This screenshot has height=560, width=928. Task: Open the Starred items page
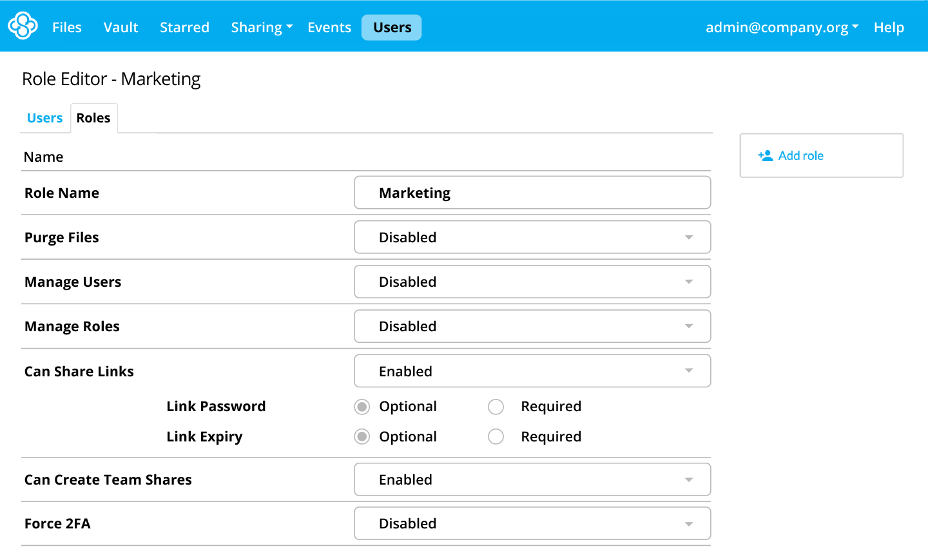click(185, 27)
